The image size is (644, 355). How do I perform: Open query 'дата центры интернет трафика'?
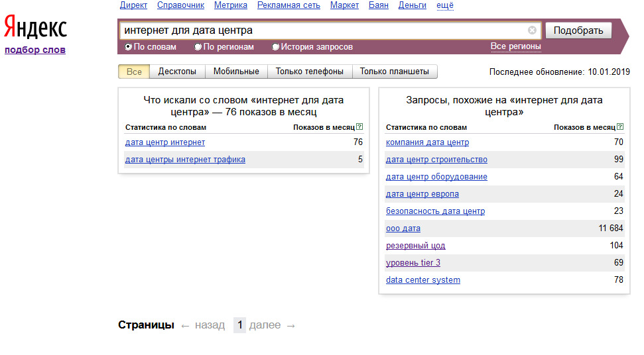tap(185, 160)
